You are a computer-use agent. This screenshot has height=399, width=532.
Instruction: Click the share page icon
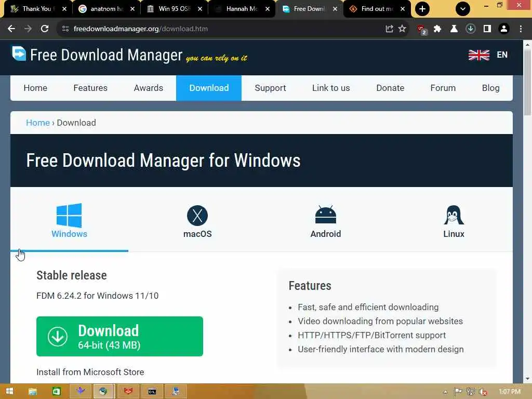(x=389, y=29)
